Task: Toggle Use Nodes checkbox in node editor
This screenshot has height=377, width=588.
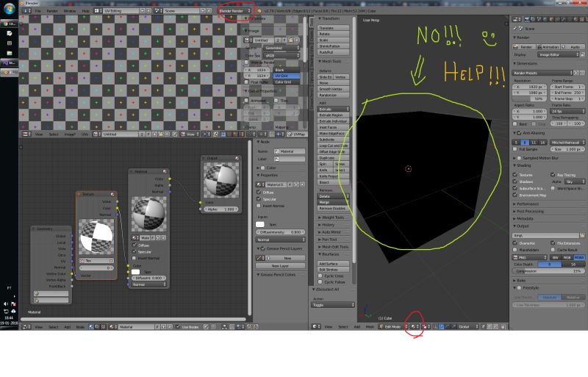Action: (x=178, y=327)
